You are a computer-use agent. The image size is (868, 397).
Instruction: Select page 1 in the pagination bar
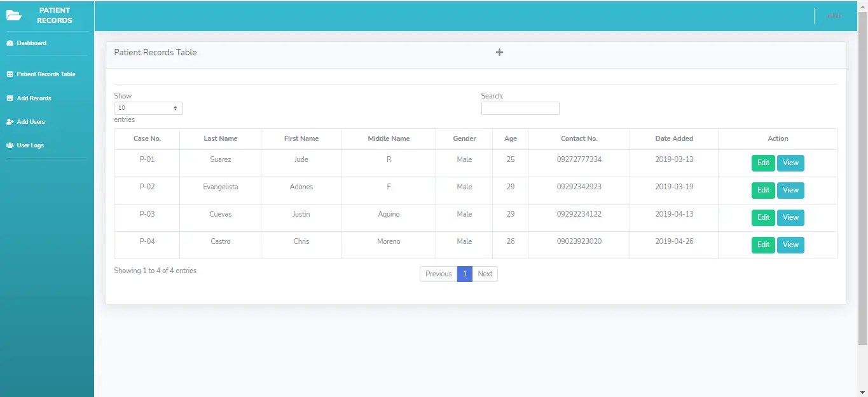click(465, 273)
